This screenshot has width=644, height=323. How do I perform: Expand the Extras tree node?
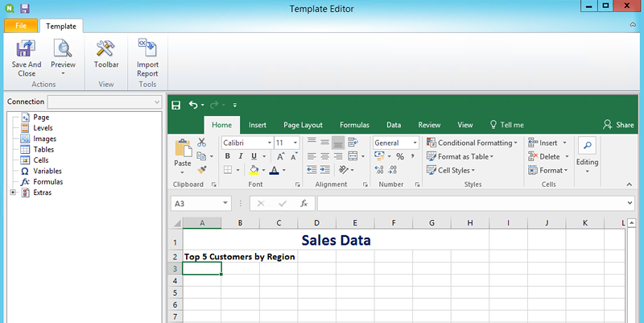coord(12,193)
